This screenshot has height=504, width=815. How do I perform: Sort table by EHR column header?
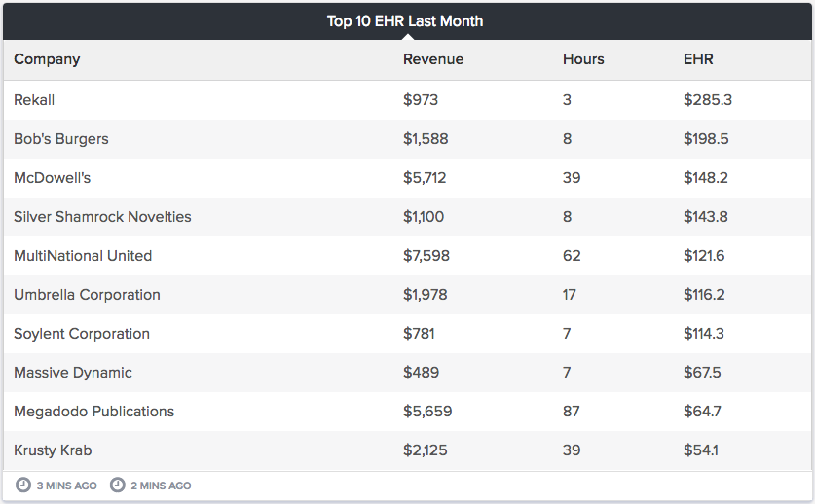coord(698,59)
